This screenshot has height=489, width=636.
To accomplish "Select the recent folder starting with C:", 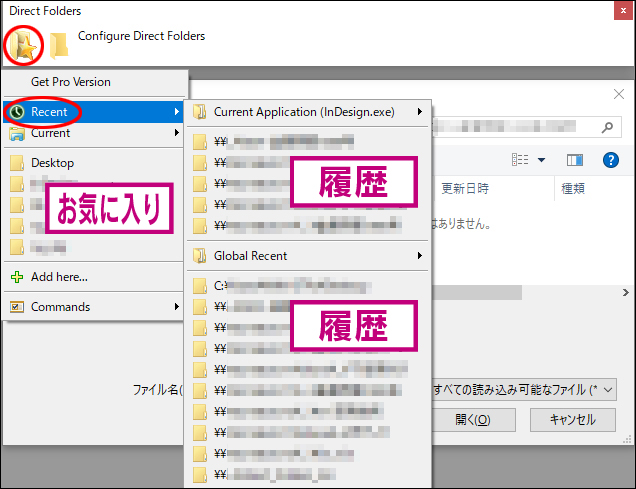I will click(307, 286).
